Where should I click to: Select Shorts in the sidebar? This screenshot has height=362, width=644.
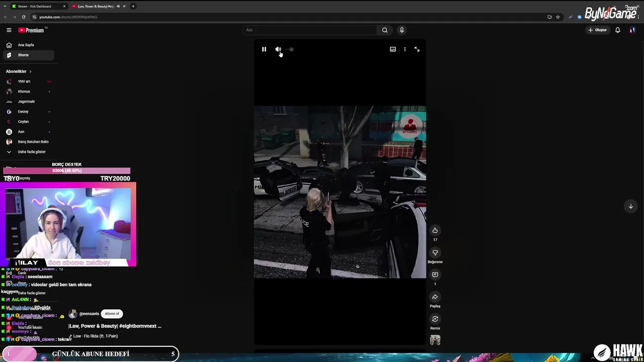pos(29,55)
